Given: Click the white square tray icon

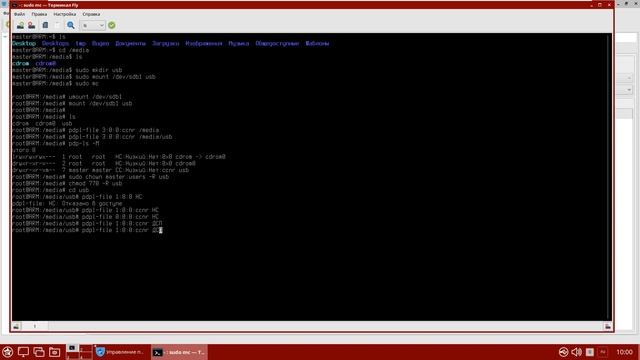Looking at the screenshot, I should 590,352.
